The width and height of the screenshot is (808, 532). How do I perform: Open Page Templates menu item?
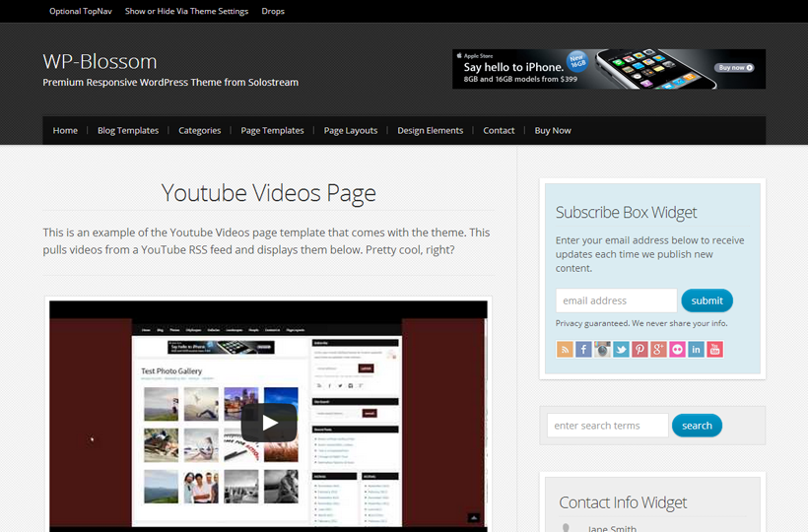coord(272,130)
